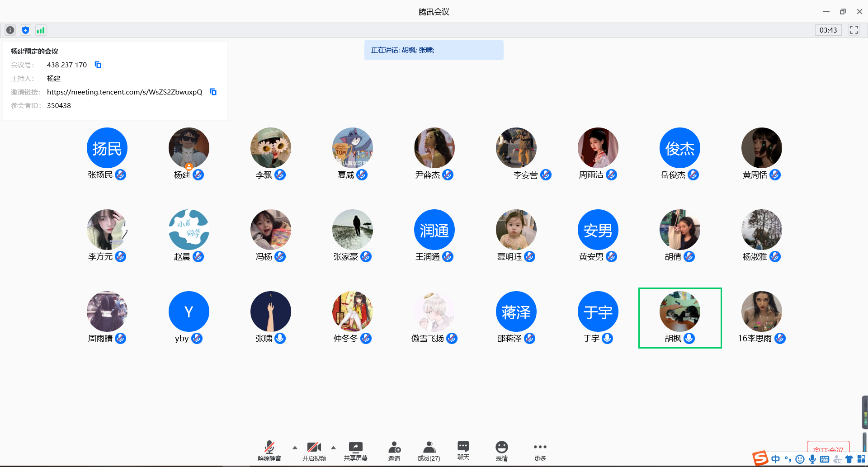The height and width of the screenshot is (467, 868).
Task: Click the Sogou input 中 language indicator
Action: click(x=775, y=459)
